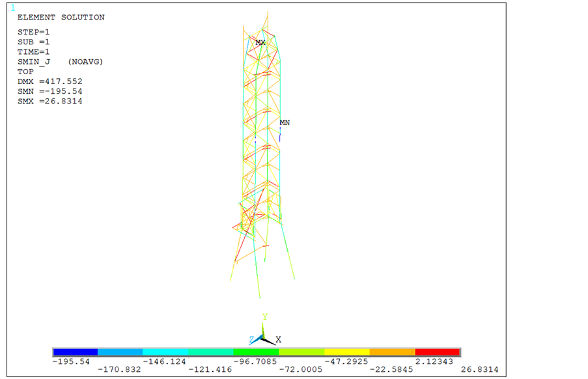Pick the green legend color band

(x=257, y=352)
